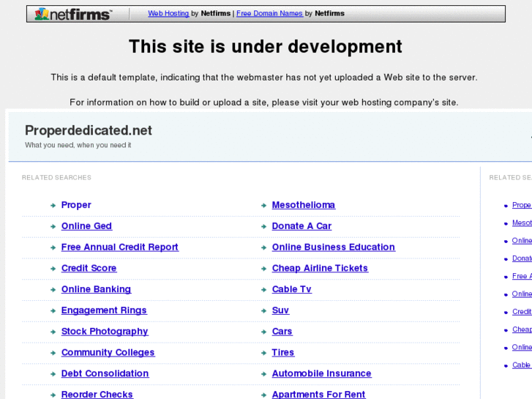
Task: Click arrow icon beside Online Business Education
Action: [x=263, y=247]
